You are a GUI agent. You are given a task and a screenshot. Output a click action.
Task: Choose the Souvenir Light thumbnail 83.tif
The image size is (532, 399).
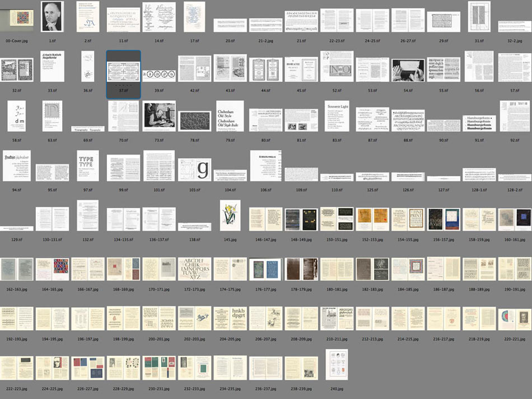(x=337, y=116)
